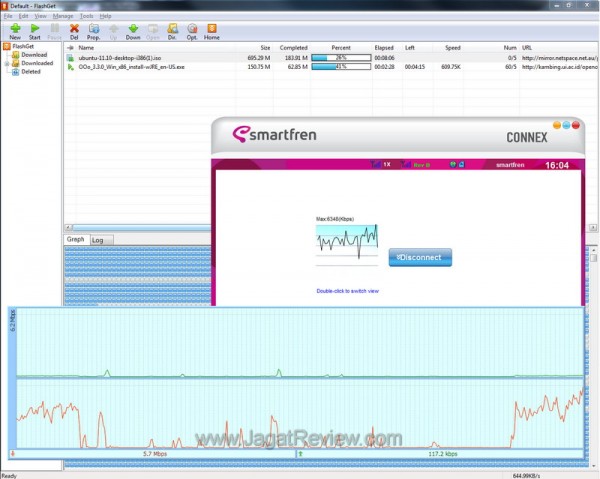This screenshot has width=600, height=479.
Task: Open the Tools menu
Action: click(86, 16)
